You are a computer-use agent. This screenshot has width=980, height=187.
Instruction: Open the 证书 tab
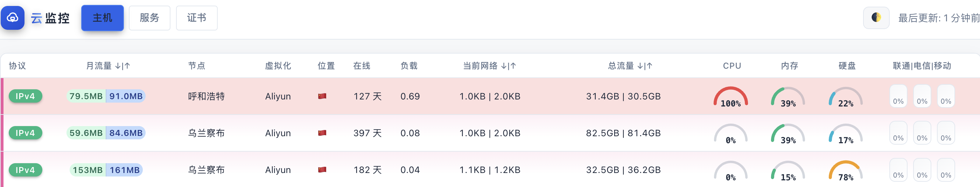(196, 18)
